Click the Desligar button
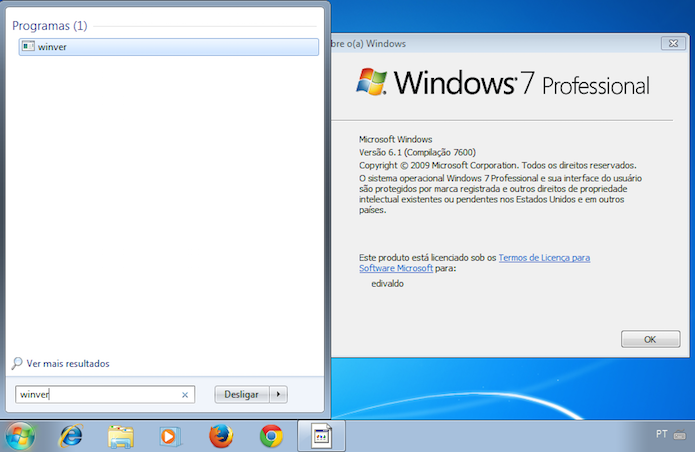 pos(242,394)
